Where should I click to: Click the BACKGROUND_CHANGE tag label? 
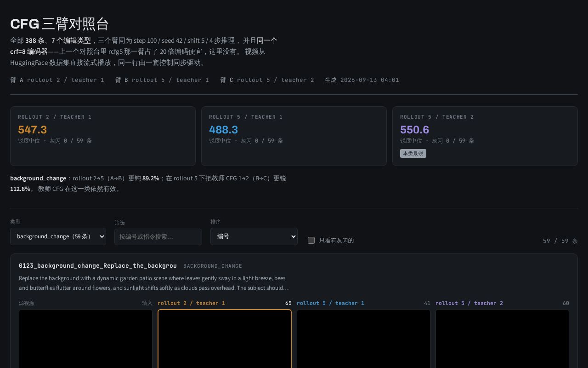click(213, 266)
